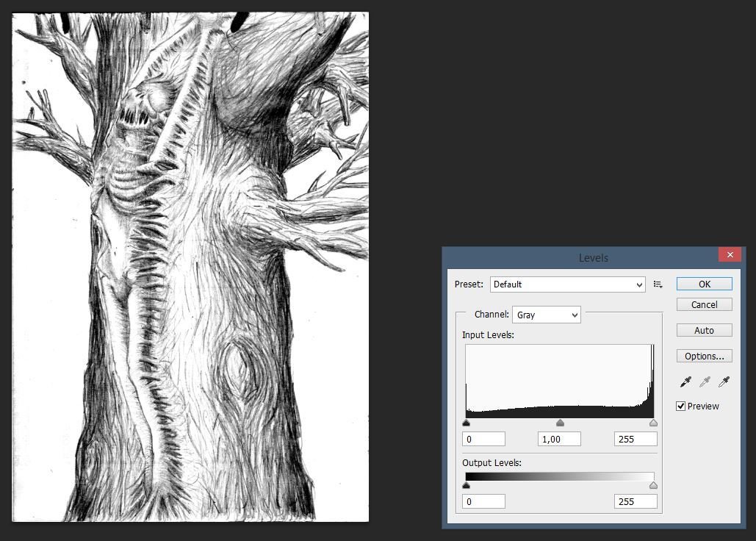
Task: Select the white point eyedropper
Action: coord(724,382)
